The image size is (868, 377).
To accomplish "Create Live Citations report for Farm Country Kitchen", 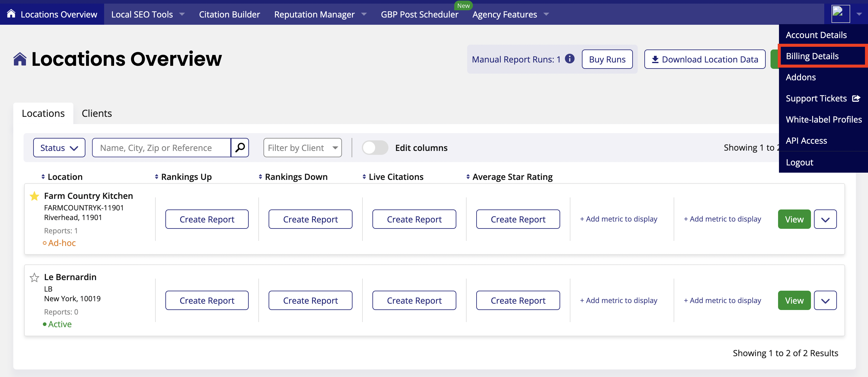I will tap(414, 219).
